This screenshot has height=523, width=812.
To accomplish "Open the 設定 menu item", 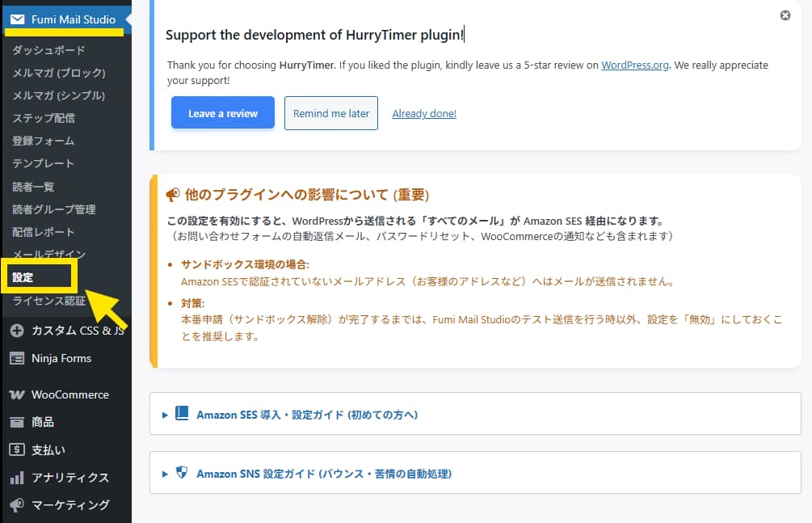I will [x=23, y=277].
